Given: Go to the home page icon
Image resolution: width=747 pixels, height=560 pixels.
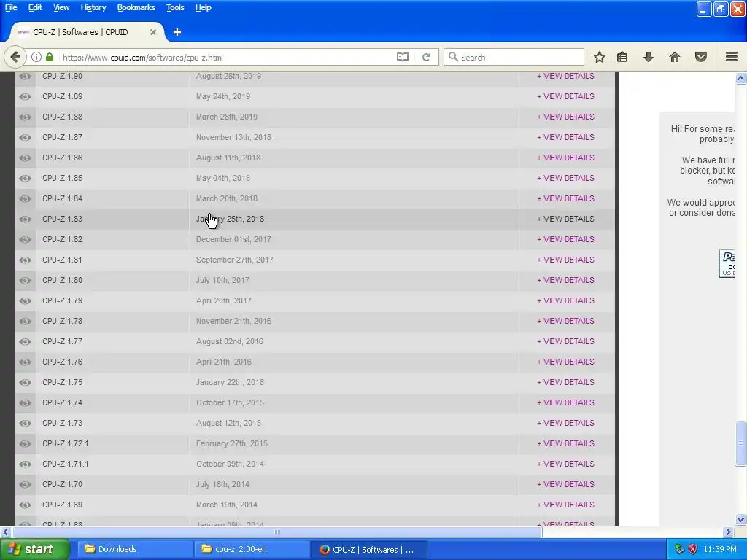Looking at the screenshot, I should [x=675, y=57].
